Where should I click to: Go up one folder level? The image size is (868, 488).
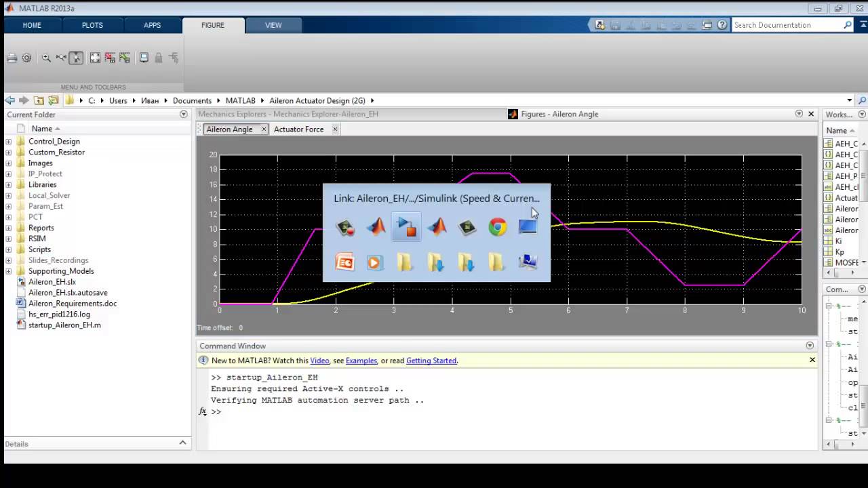click(x=39, y=100)
